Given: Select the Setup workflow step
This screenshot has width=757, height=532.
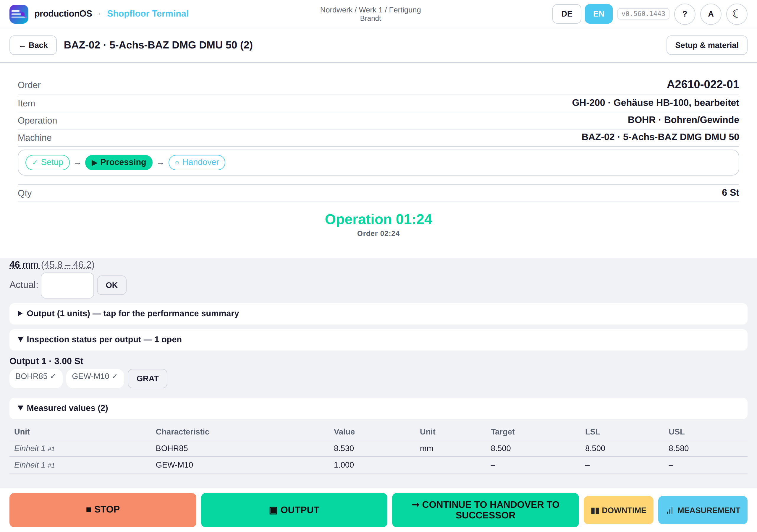Looking at the screenshot, I should pyautogui.click(x=48, y=163).
